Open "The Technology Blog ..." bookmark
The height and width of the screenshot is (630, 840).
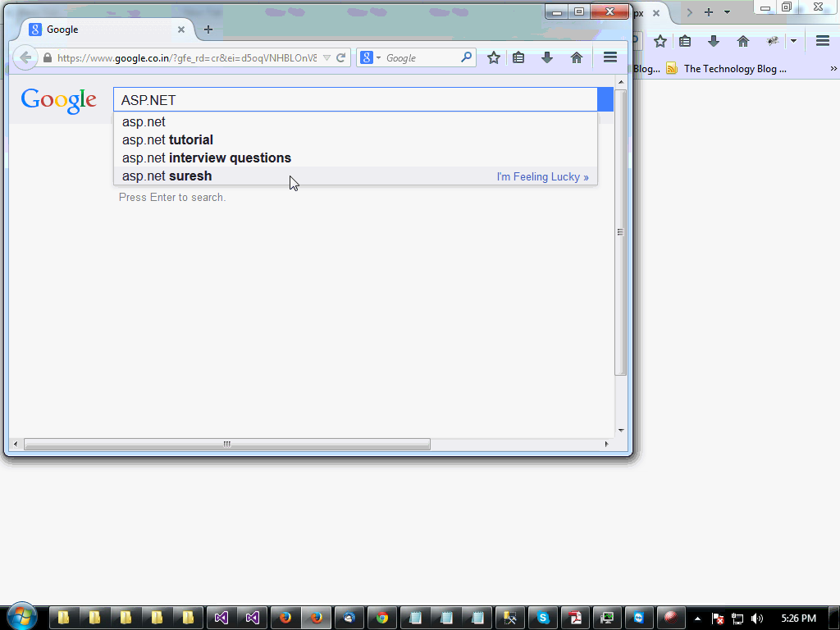tap(727, 69)
